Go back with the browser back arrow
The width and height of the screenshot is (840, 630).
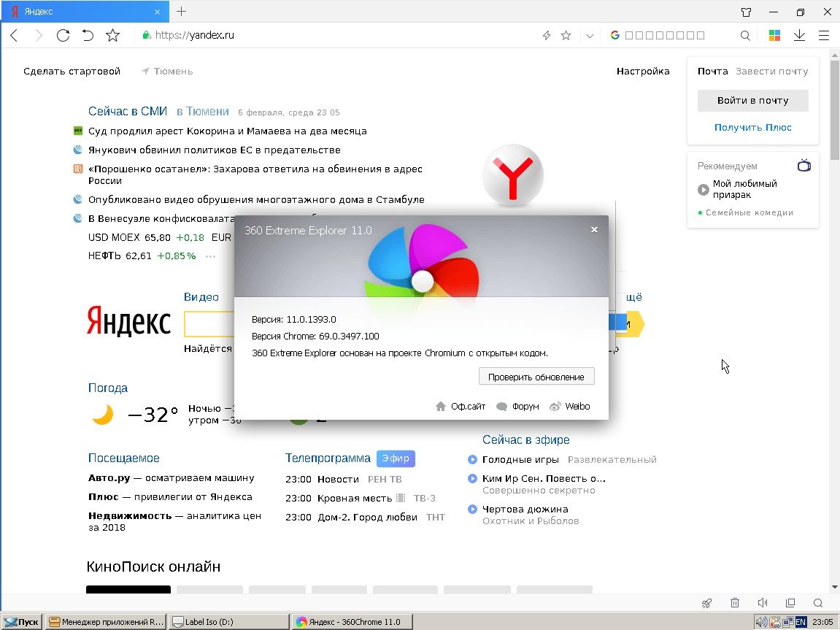pos(15,35)
